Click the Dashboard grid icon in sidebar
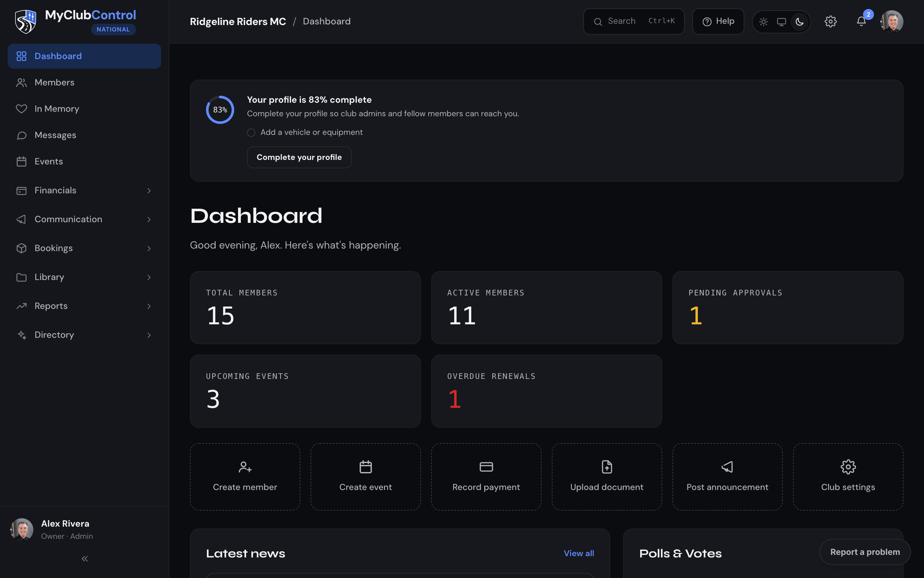The image size is (924, 578). [x=21, y=56]
